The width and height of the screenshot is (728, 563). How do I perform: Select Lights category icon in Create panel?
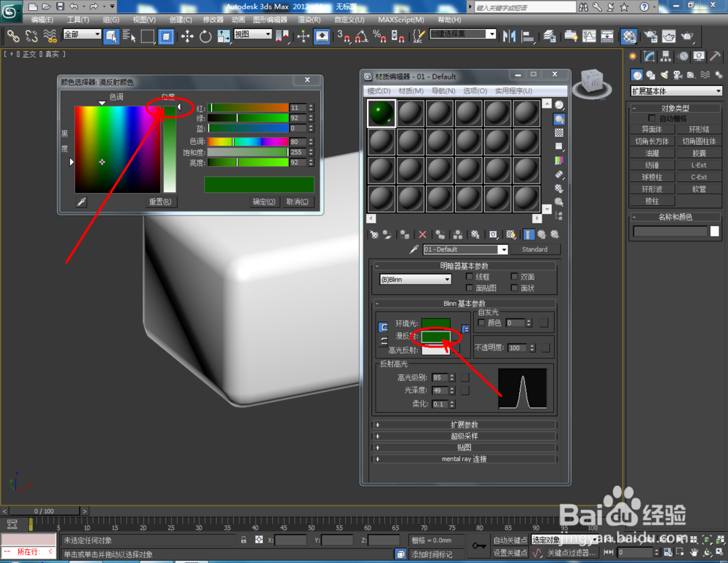pyautogui.click(x=664, y=75)
